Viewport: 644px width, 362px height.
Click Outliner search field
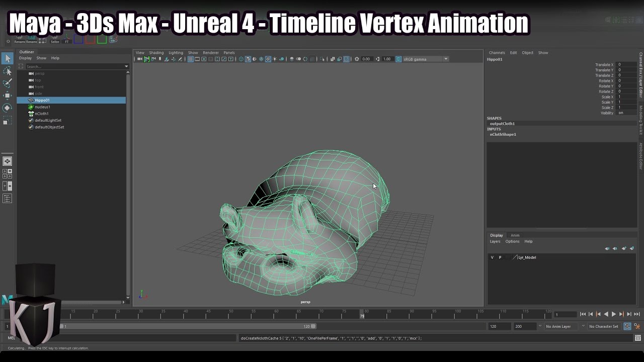[x=73, y=66]
